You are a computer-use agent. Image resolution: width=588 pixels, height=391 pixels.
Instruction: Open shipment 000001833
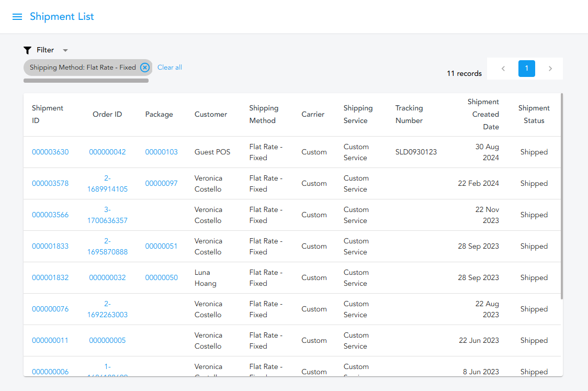(50, 246)
